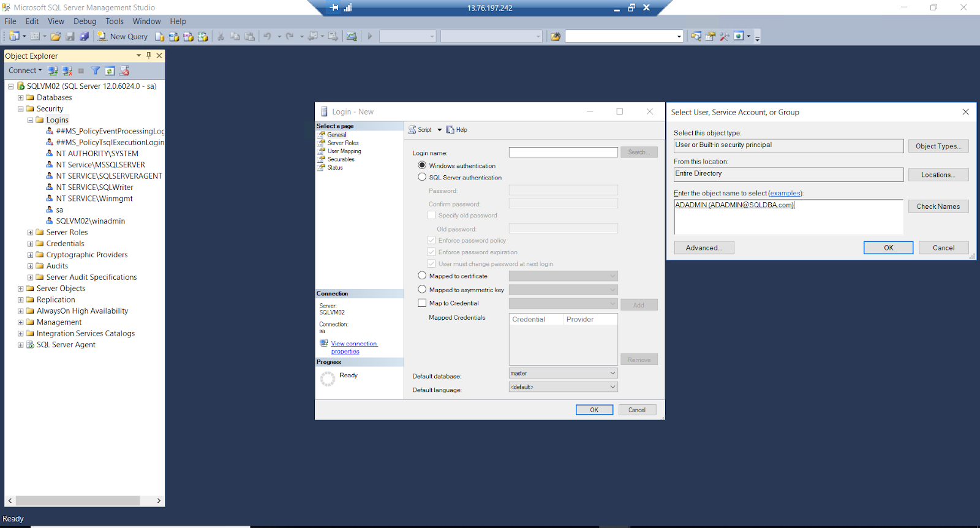Toggle User must change password checkbox
The width and height of the screenshot is (980, 528).
(x=431, y=263)
